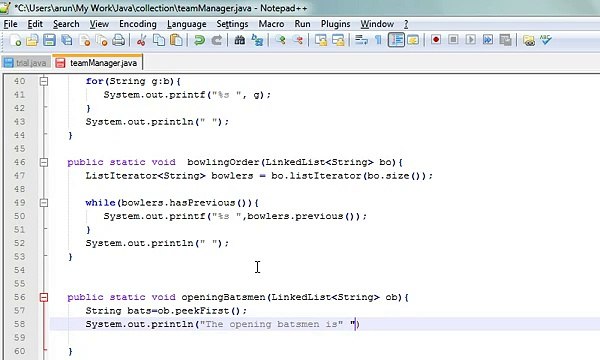Click the Save All toolbar icon
Image resolution: width=600 pixels, height=360 pixels.
click(67, 40)
